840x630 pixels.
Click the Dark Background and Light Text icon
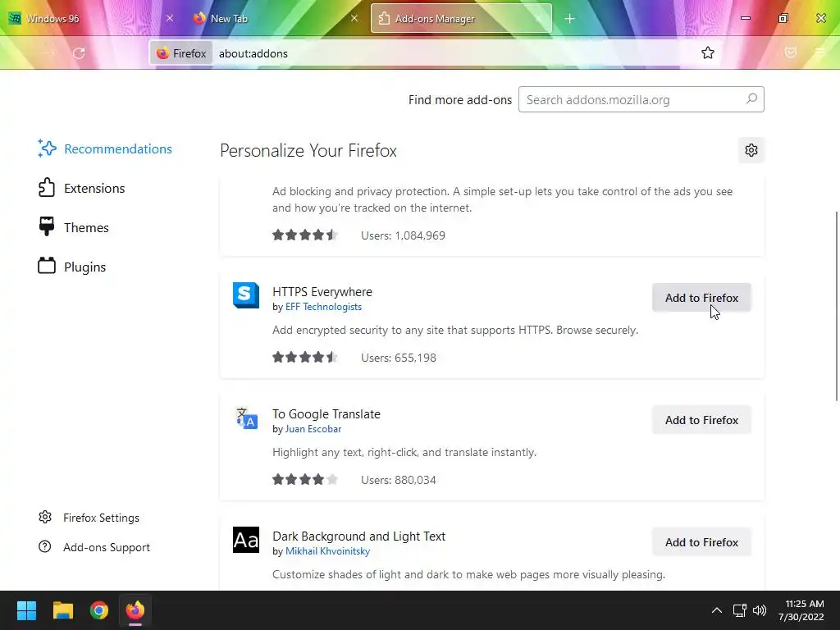(x=246, y=540)
